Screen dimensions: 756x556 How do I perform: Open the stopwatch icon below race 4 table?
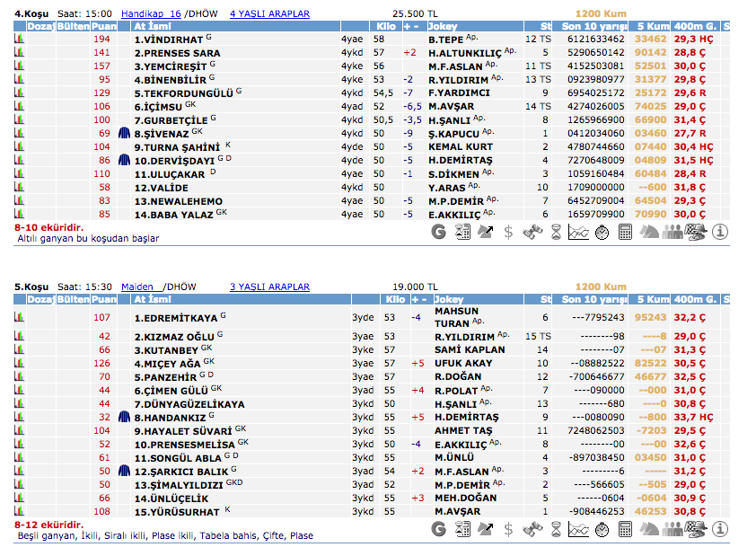(602, 232)
